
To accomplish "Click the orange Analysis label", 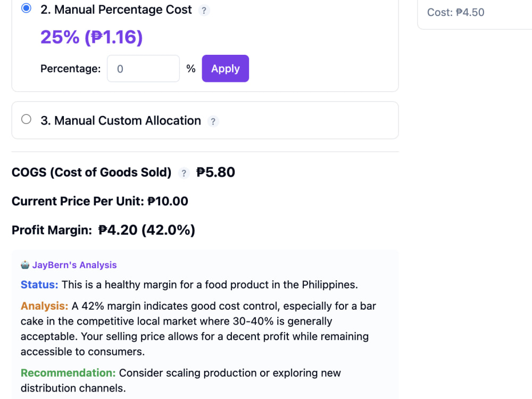I will click(45, 306).
